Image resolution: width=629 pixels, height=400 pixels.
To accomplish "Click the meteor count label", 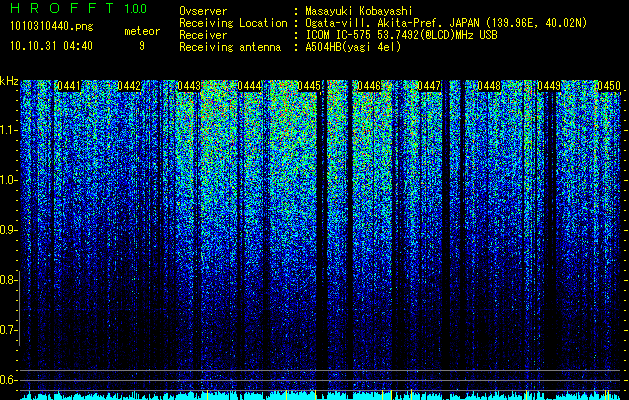I will (x=142, y=31).
